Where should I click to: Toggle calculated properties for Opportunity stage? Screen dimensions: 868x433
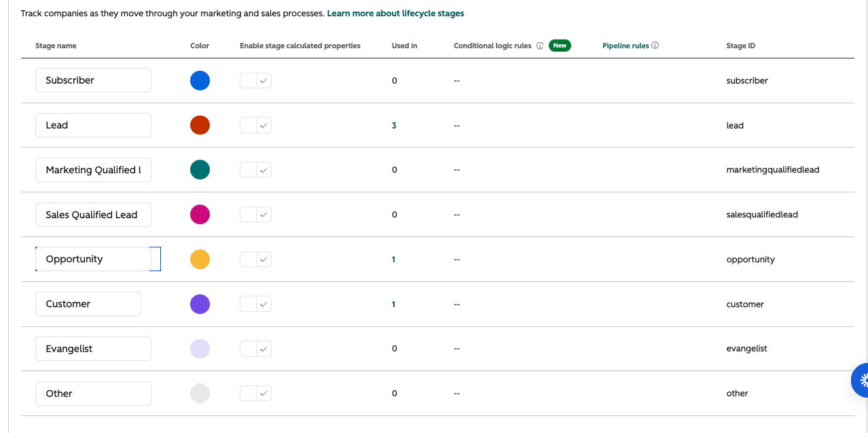click(255, 259)
